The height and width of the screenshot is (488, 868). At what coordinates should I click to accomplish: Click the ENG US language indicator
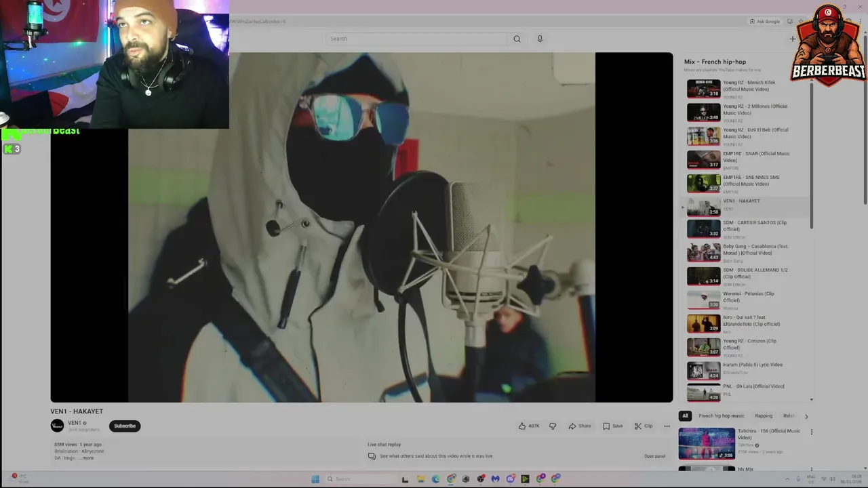point(810,479)
